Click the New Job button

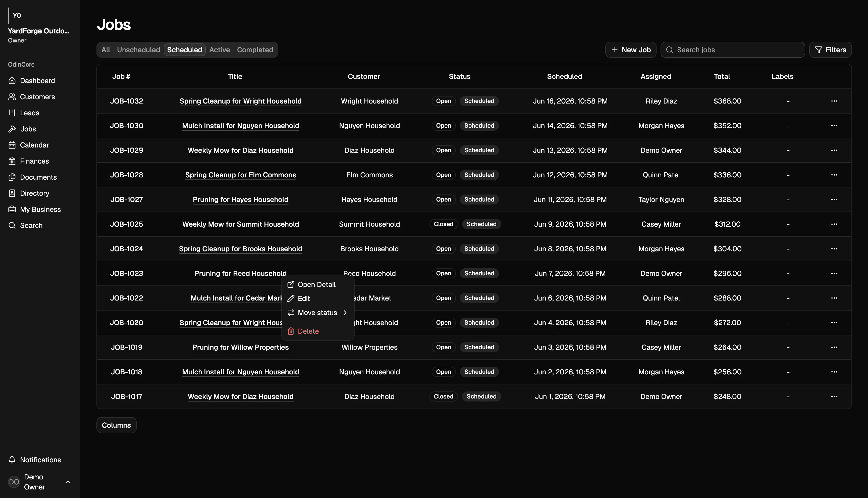tap(631, 50)
